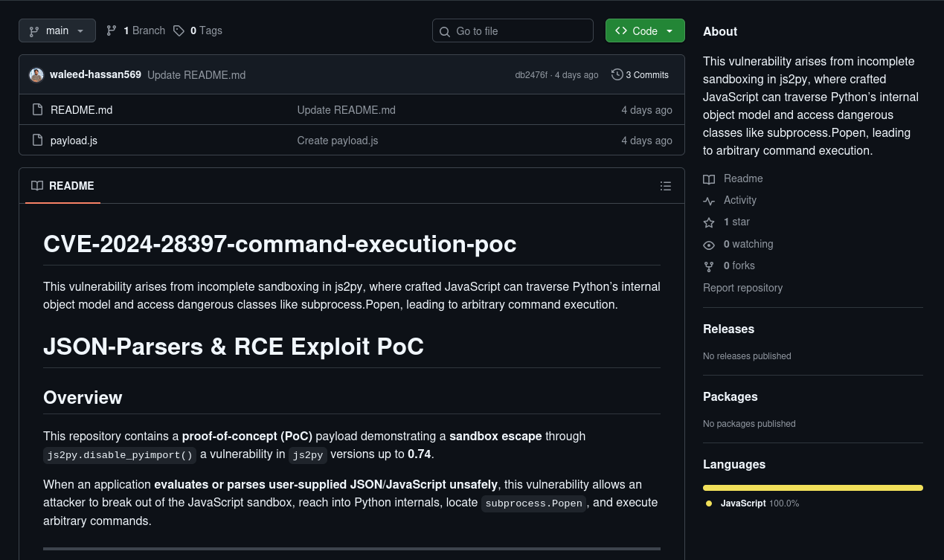Open the Releases section heading link
The image size is (944, 560).
[x=728, y=329]
